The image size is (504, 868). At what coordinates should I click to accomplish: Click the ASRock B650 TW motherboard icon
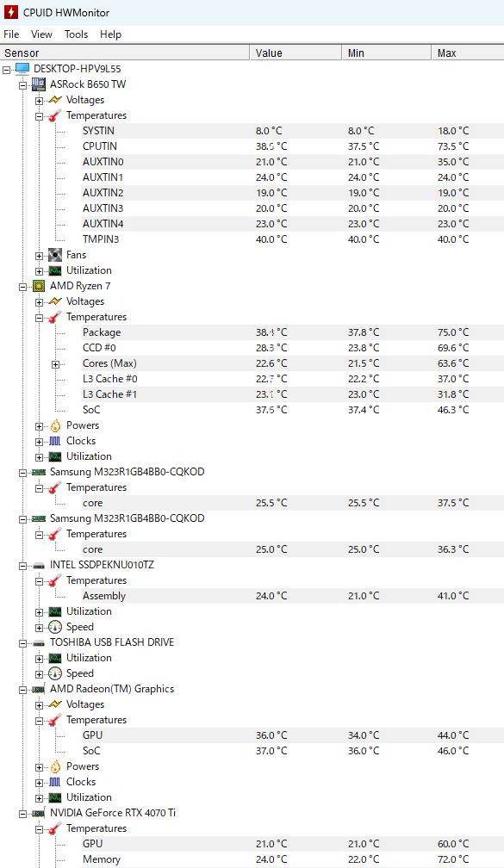[x=38, y=84]
